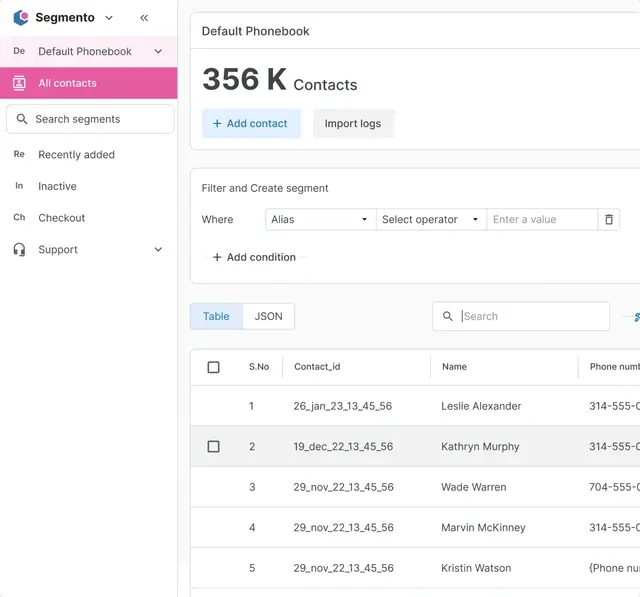The width and height of the screenshot is (640, 597).
Task: Open the Select operator dropdown
Action: pos(431,220)
